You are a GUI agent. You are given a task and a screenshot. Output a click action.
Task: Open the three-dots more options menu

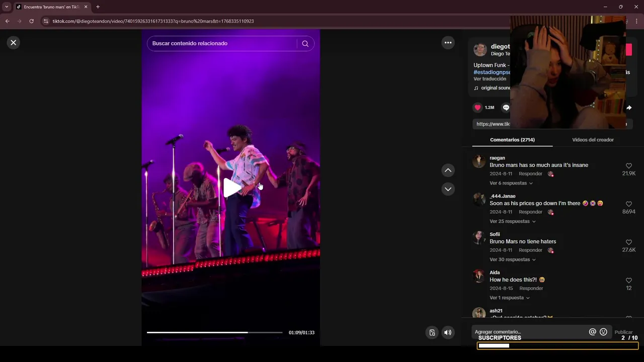pos(448,43)
